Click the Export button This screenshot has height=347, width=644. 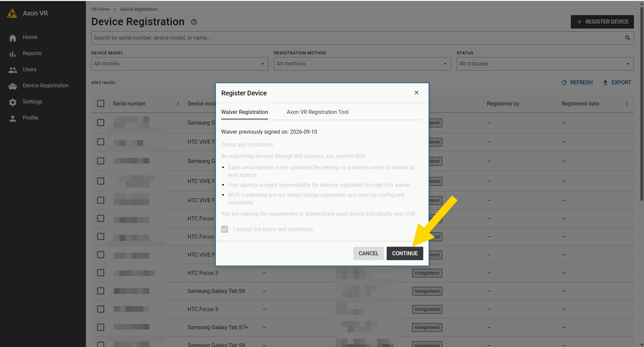click(x=617, y=83)
